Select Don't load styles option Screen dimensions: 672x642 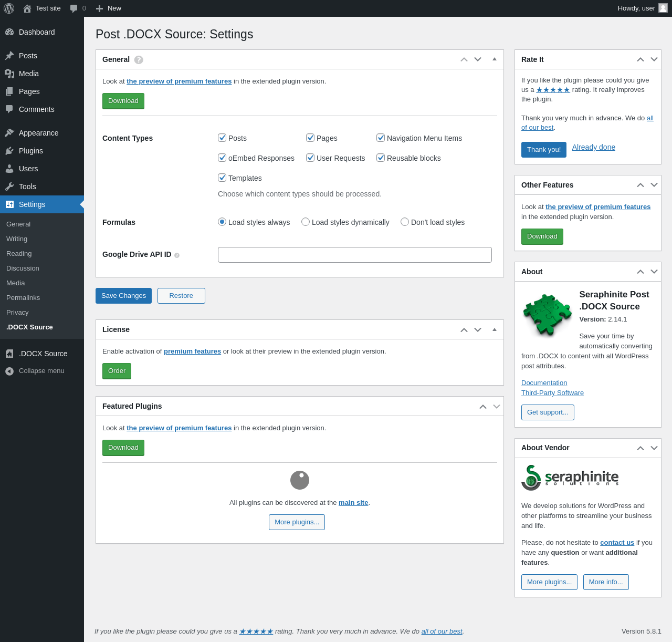click(405, 222)
